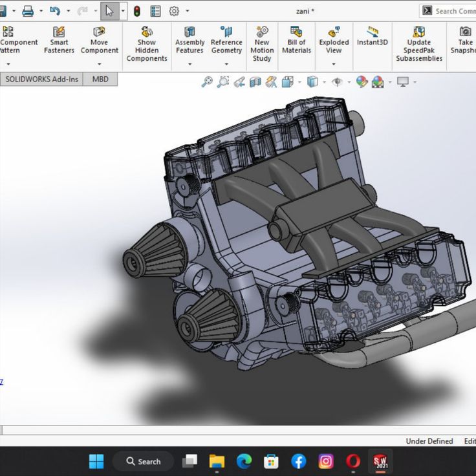Expand View Orientation dropdown arrow
The image size is (476, 476).
pyautogui.click(x=299, y=82)
